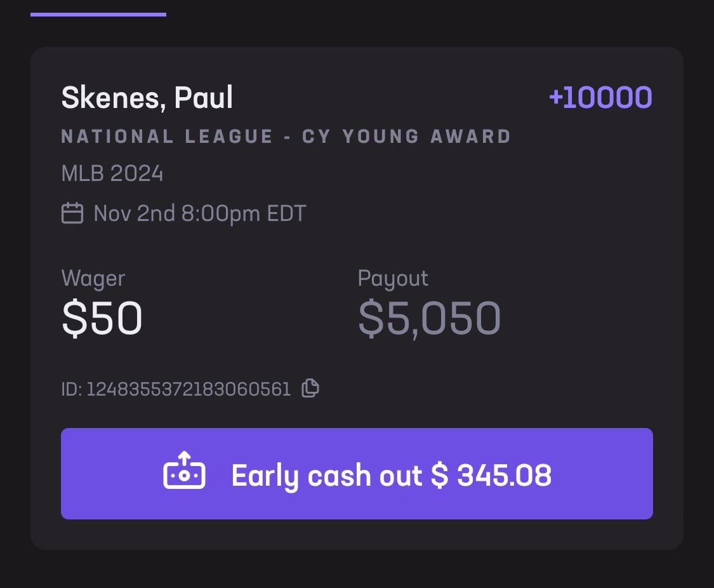The width and height of the screenshot is (714, 588).
Task: Select the entire Paul Skenes bet card
Action: [x=357, y=295]
